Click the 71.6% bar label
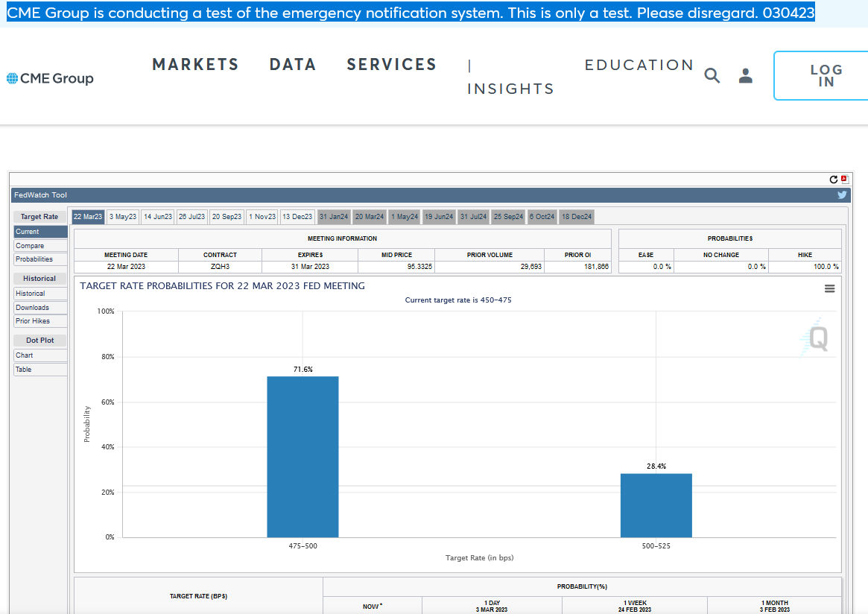868x614 pixels. point(302,370)
